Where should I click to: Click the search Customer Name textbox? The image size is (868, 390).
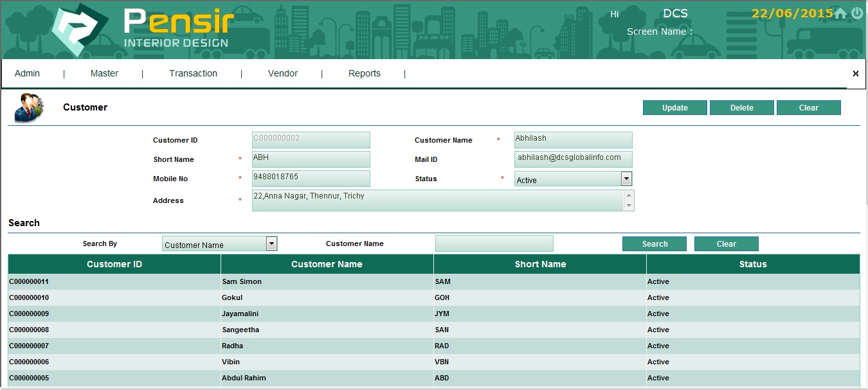[x=494, y=244]
